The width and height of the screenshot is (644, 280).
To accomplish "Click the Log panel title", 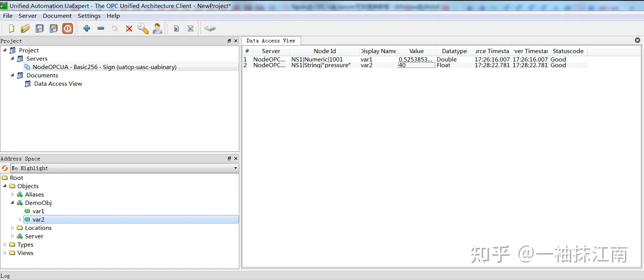I will point(5,276).
